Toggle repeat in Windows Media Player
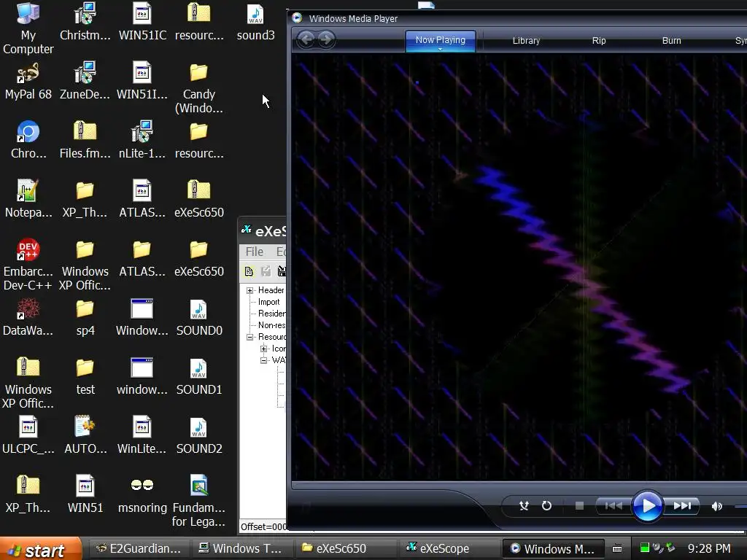The height and width of the screenshot is (560, 747). click(x=546, y=506)
